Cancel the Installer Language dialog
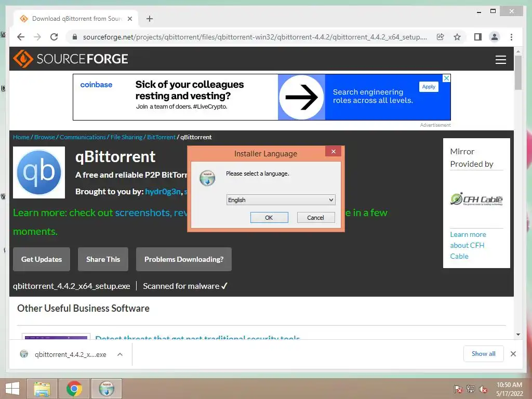This screenshot has width=532, height=399. pyautogui.click(x=315, y=218)
